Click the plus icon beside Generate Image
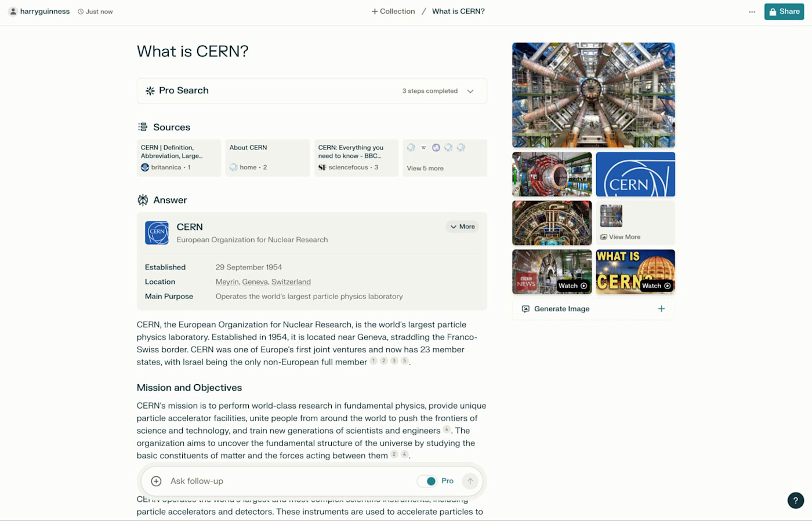812x521 pixels. [x=661, y=309]
